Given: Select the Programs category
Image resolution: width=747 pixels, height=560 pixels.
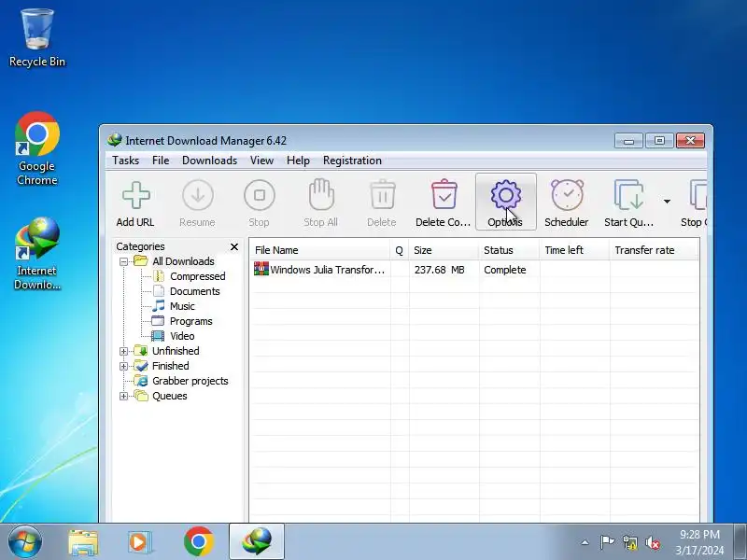Looking at the screenshot, I should pos(191,321).
